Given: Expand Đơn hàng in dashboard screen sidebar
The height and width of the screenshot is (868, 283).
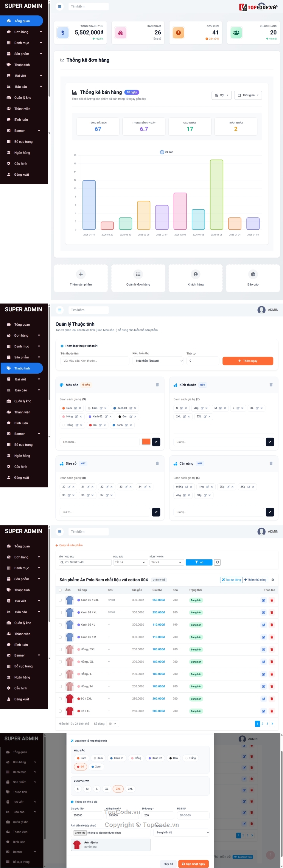Looking at the screenshot, I should click(24, 32).
